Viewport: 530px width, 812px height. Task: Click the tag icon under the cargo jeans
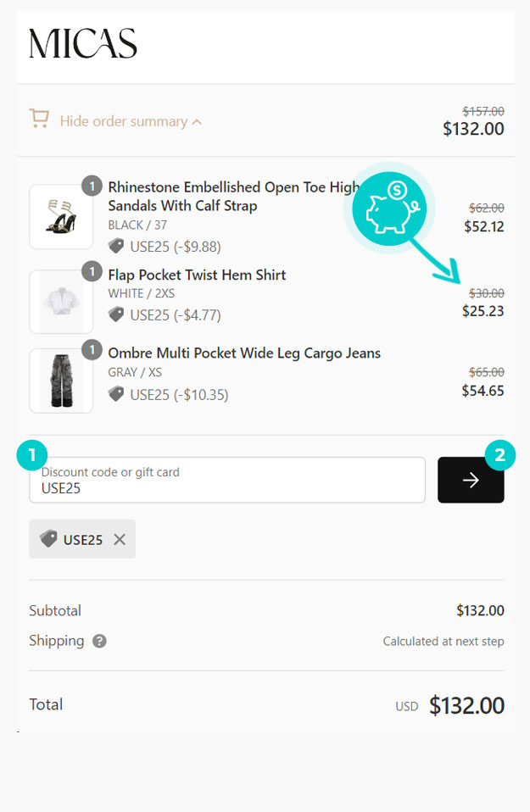tap(116, 394)
